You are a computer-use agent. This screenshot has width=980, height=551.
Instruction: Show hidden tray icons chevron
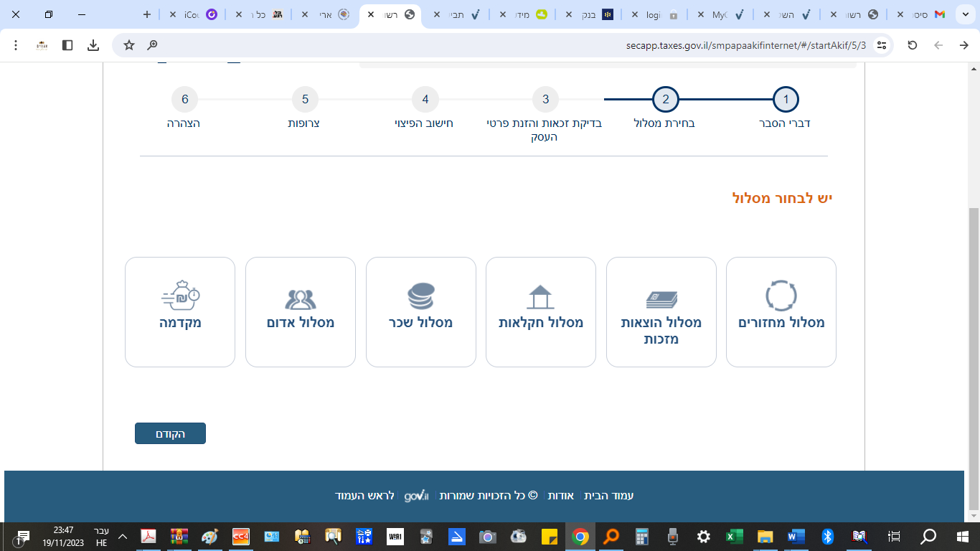pyautogui.click(x=123, y=537)
